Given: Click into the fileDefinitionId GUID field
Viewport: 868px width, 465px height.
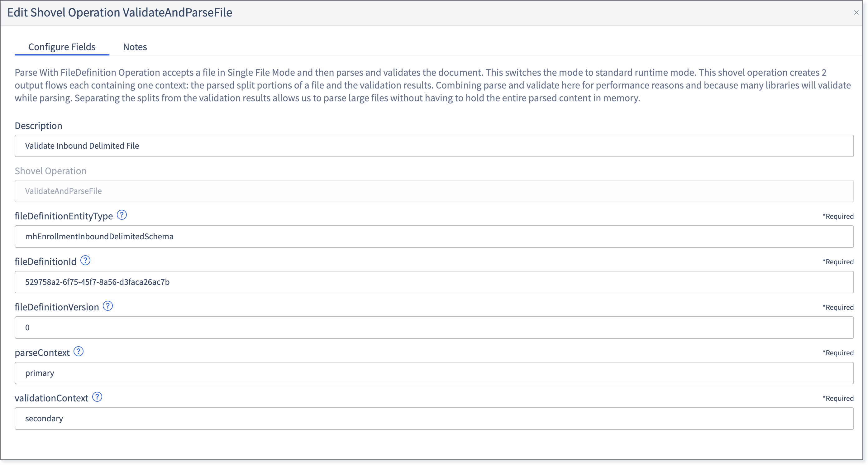Looking at the screenshot, I should [x=434, y=282].
